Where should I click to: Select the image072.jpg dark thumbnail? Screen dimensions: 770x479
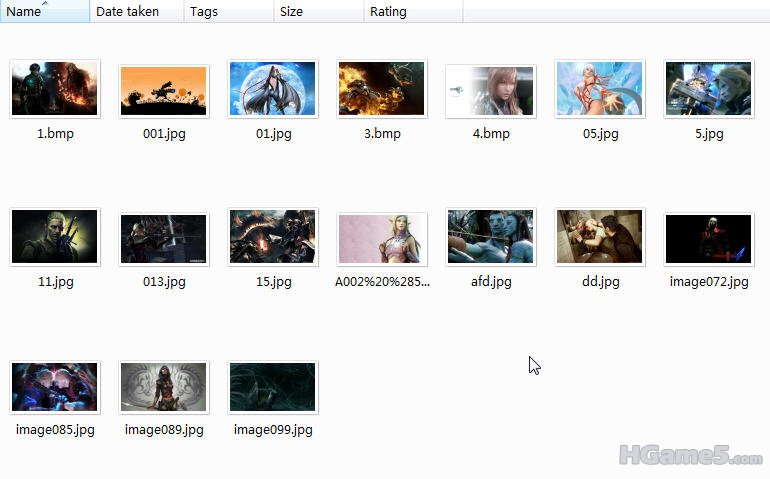coord(709,239)
